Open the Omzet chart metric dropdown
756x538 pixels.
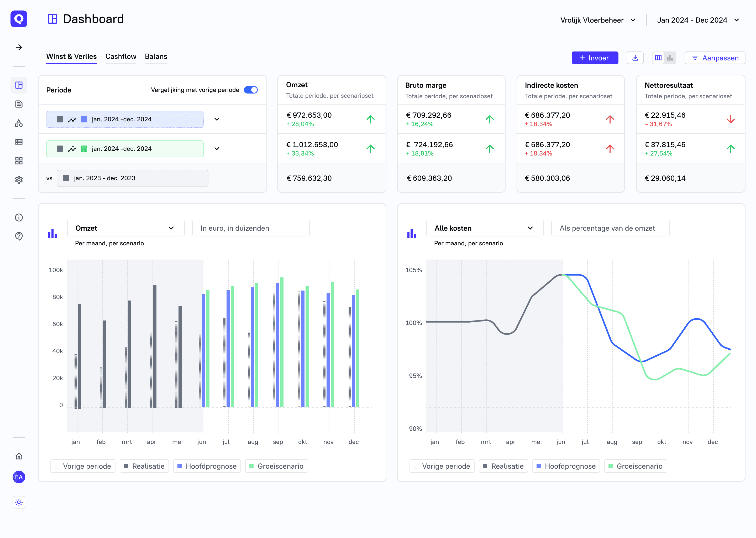coord(126,228)
